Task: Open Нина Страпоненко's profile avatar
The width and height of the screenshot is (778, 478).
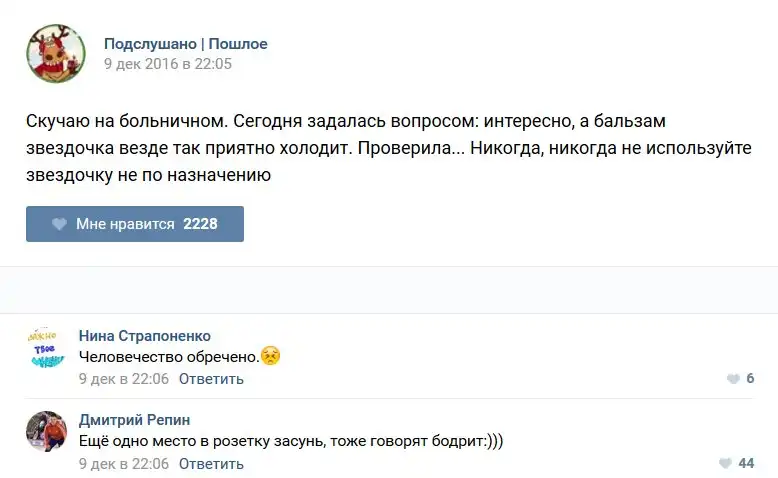Action: pyautogui.click(x=47, y=346)
